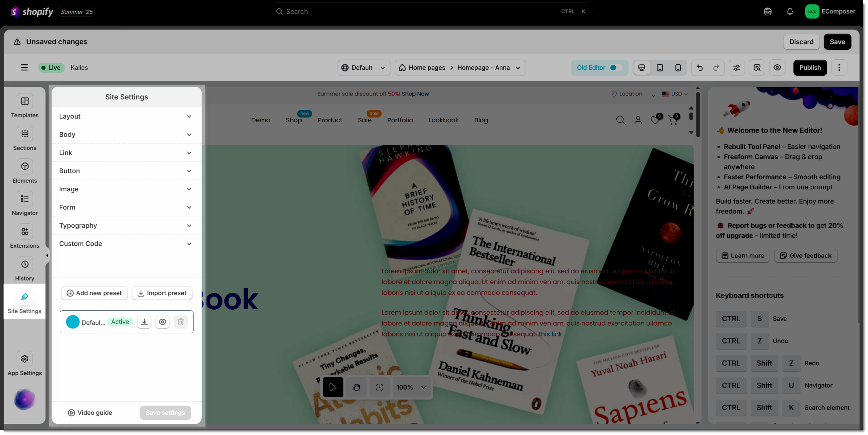
Task: Open the Shopify Sidekick assistant icon
Action: point(768,12)
